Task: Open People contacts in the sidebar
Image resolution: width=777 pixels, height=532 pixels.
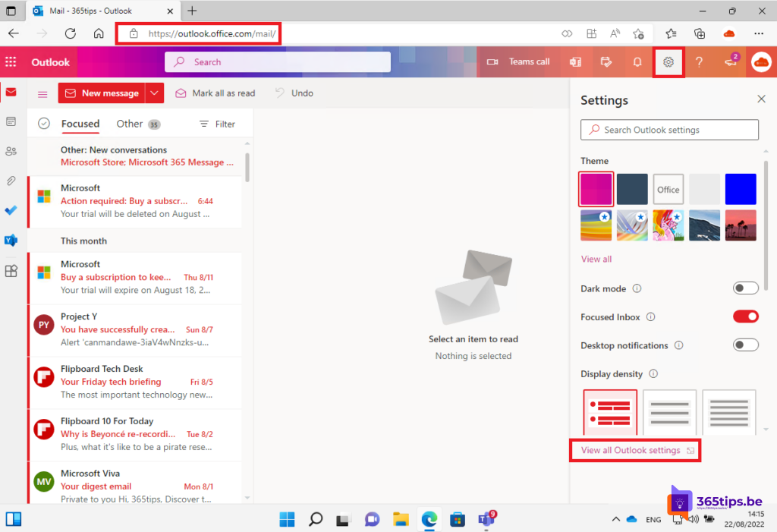Action: (11, 151)
